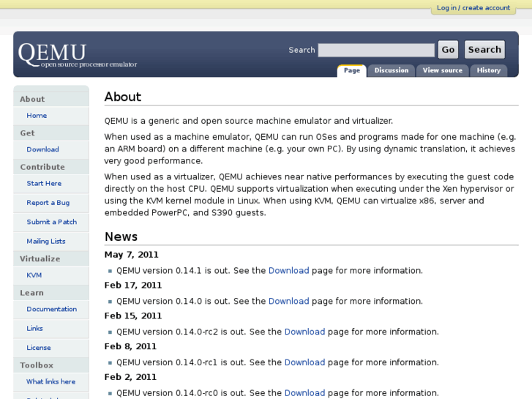Open the View source tab
The image size is (532, 399).
click(442, 70)
